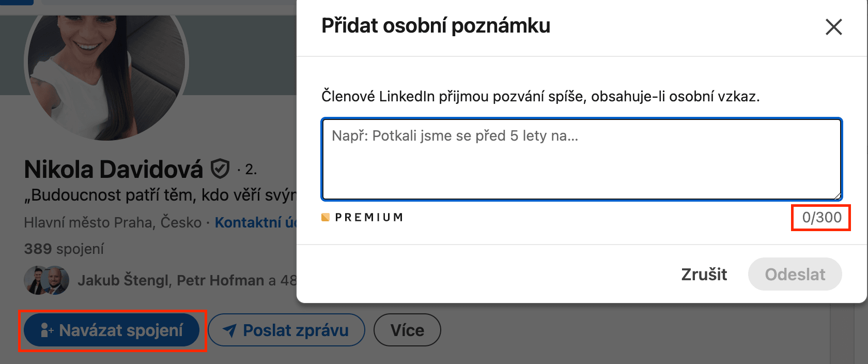Click the 0/300 character counter

[x=822, y=217]
